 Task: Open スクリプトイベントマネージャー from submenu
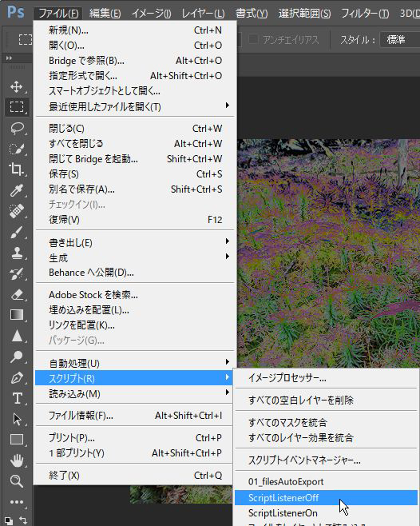coord(326,460)
